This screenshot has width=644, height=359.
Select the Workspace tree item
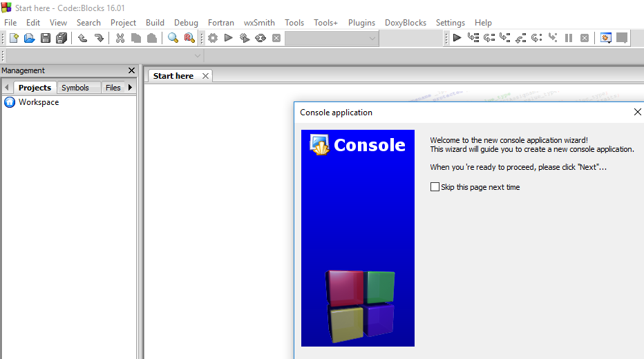coord(32,102)
